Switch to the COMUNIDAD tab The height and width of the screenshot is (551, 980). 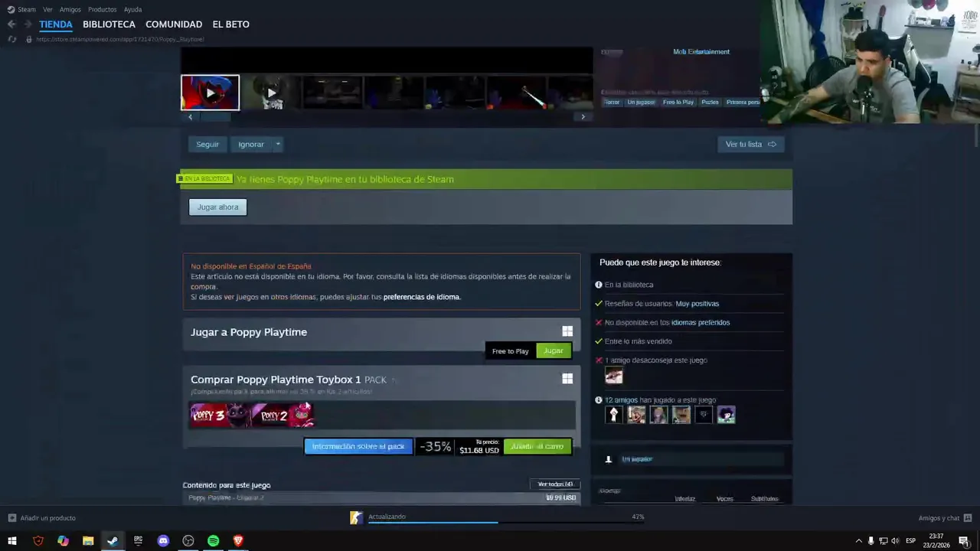click(x=174, y=24)
